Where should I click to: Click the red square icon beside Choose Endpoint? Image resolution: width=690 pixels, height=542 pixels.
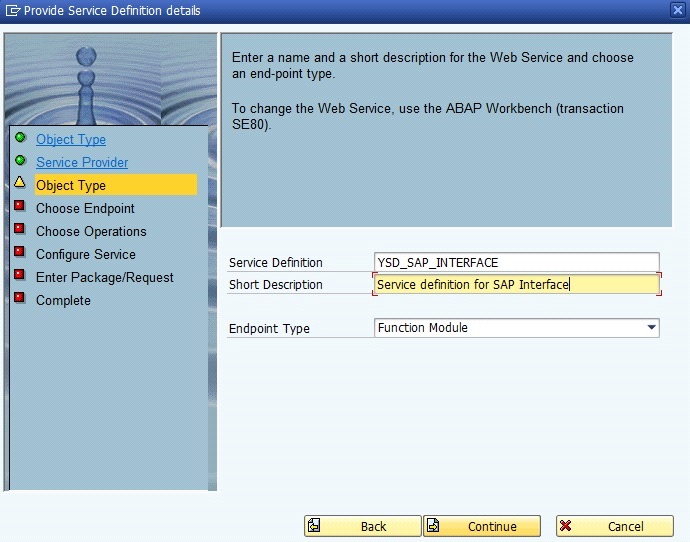pyautogui.click(x=20, y=207)
